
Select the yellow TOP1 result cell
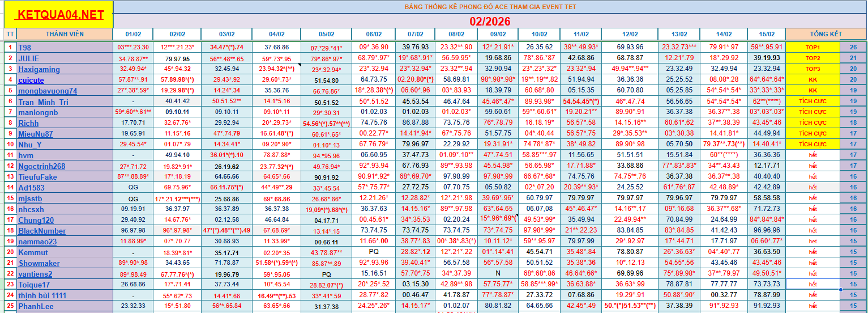coord(813,48)
